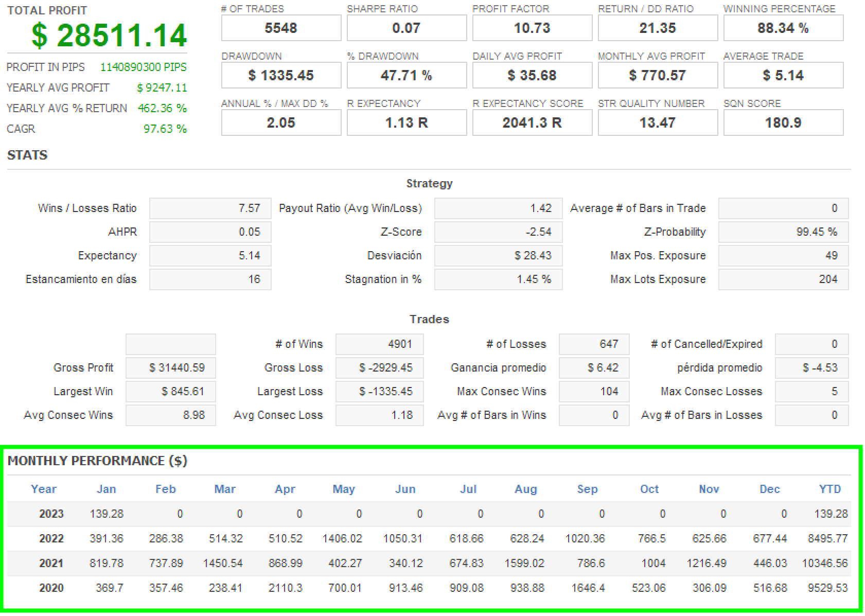Click % Drawdown value 47.71 %

pos(407,75)
